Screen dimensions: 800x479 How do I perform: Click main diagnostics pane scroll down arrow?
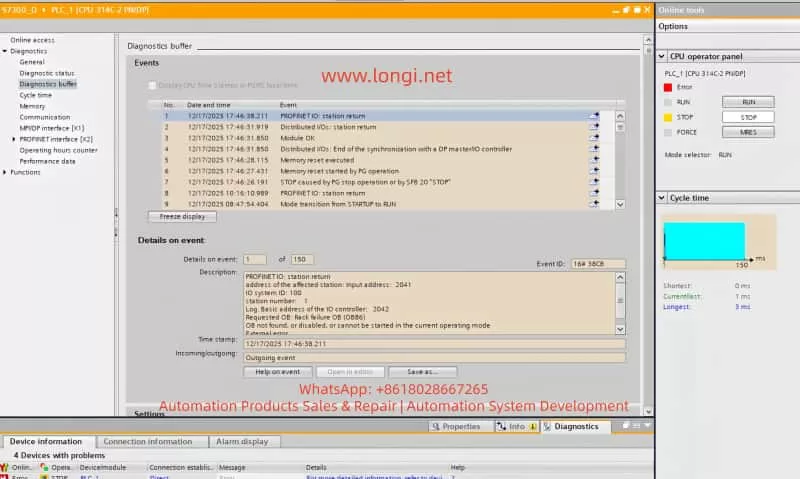pyautogui.click(x=648, y=412)
